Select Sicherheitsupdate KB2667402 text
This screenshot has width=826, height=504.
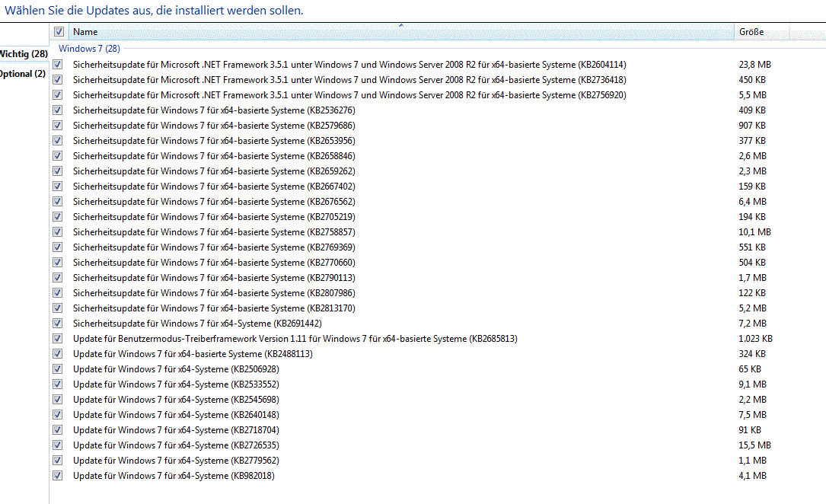point(214,187)
